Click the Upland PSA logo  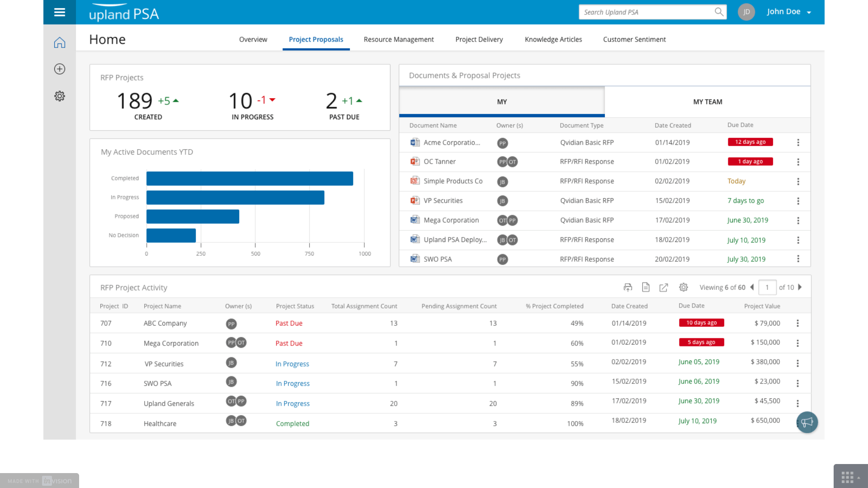pos(124,13)
